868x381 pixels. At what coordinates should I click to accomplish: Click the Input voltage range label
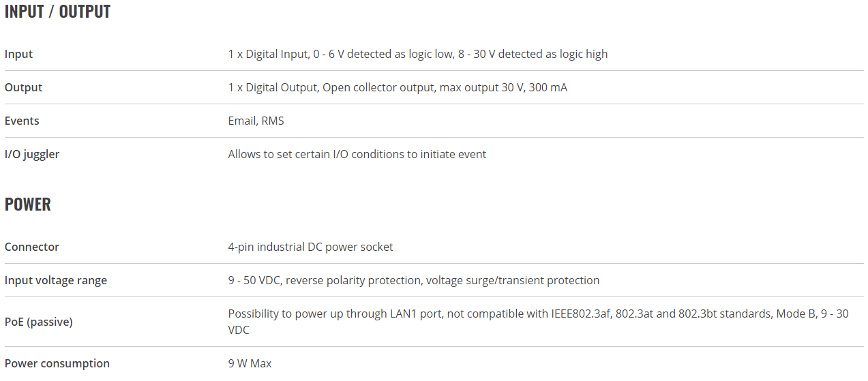click(56, 280)
